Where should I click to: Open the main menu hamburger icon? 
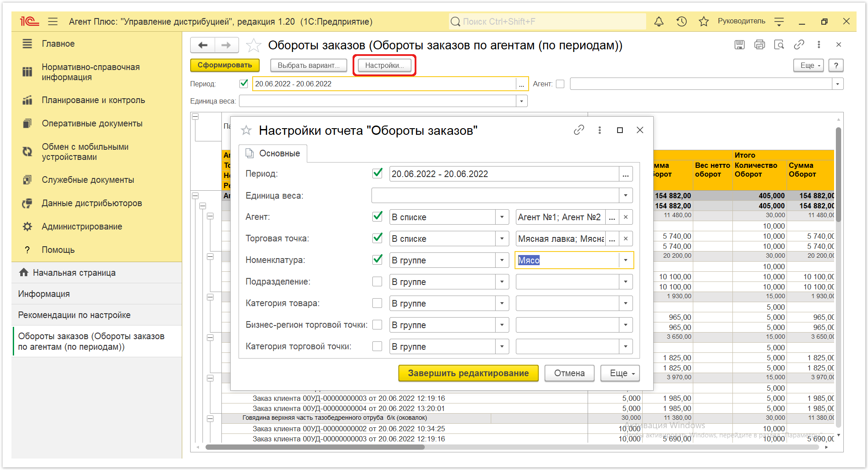(x=53, y=21)
